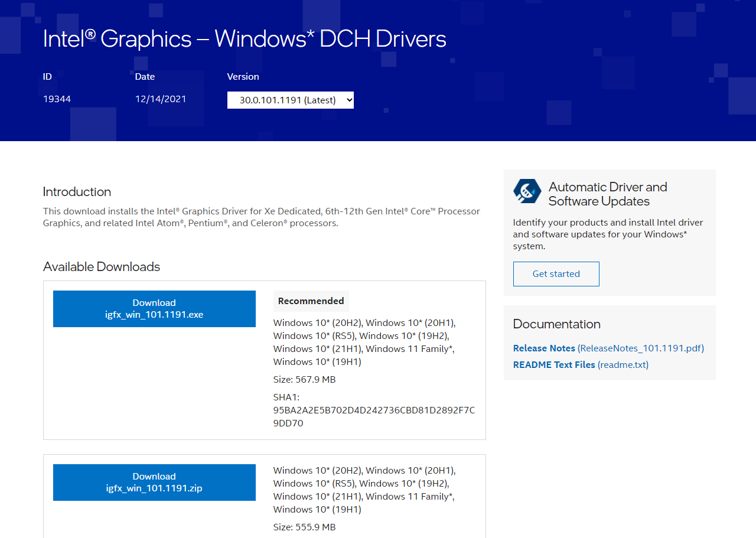Screen dimensions: 756x538
Task: Download igfx_win_101.1191.zip archive
Action: [x=154, y=482]
